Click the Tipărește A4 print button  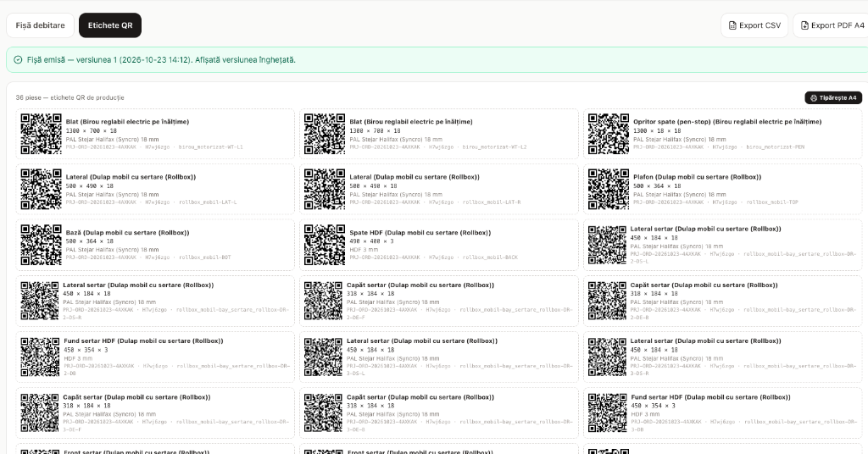[833, 98]
